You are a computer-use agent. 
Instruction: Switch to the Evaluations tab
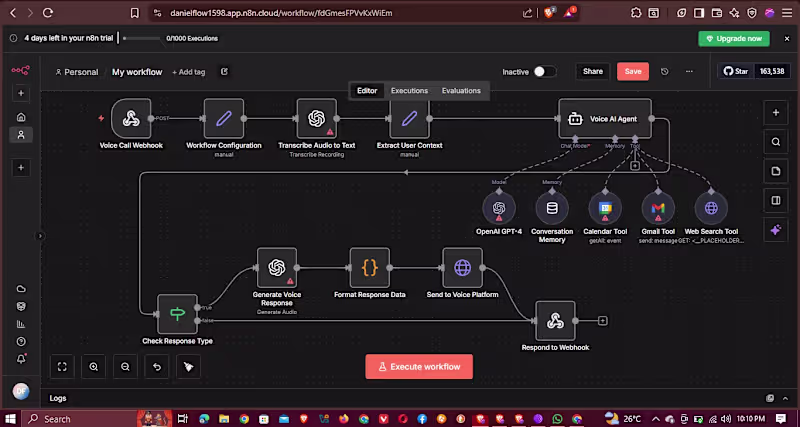pyautogui.click(x=461, y=90)
